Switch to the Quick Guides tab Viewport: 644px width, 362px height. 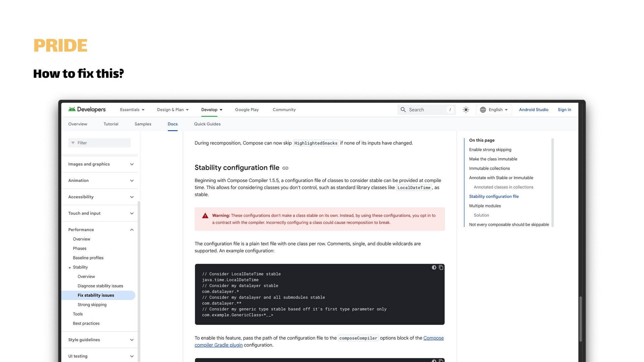(x=207, y=124)
